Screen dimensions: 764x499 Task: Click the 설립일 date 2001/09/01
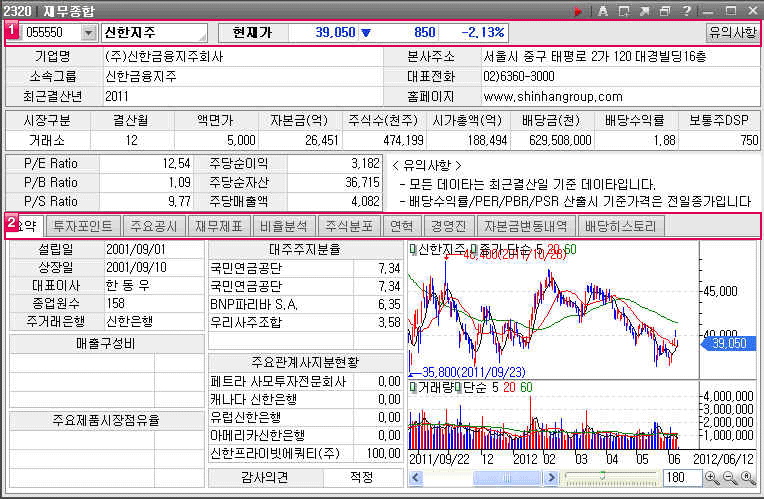136,250
